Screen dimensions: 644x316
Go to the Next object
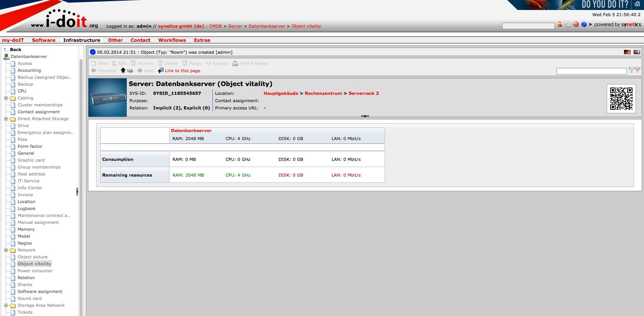(146, 71)
